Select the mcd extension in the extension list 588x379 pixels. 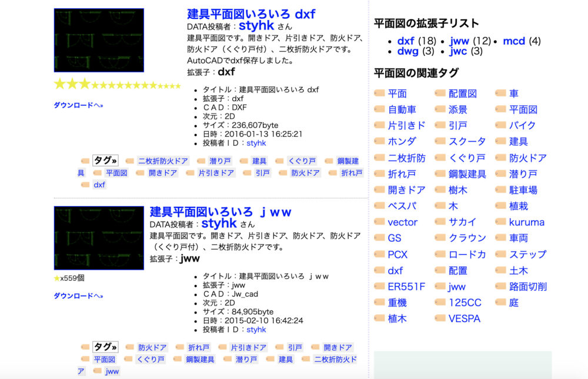point(513,41)
